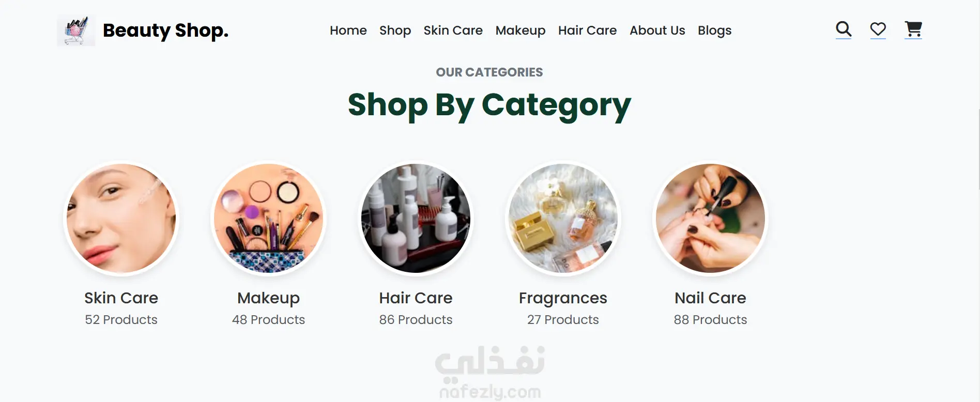Click the Beauty Shop logo image
The image size is (980, 402).
[76, 30]
